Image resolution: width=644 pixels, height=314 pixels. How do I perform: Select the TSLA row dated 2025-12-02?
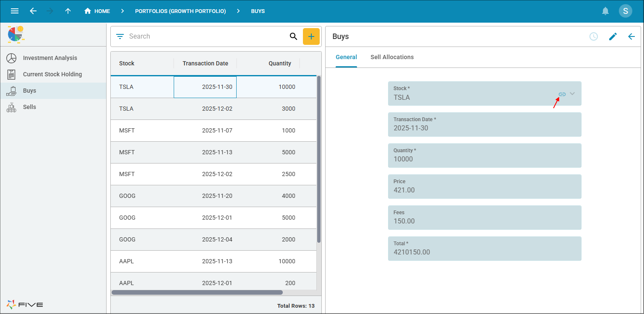point(214,109)
